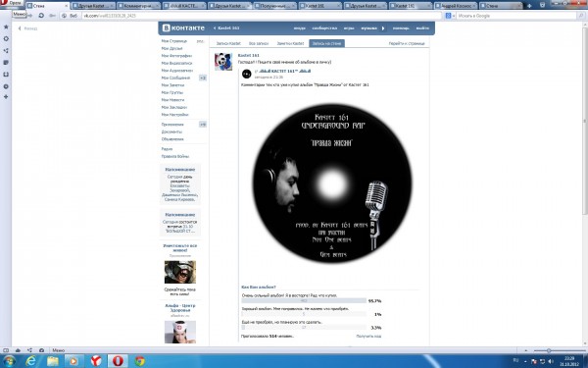Open the search engine selector dropdown
Viewport: 588px width, 368px height.
pos(450,16)
